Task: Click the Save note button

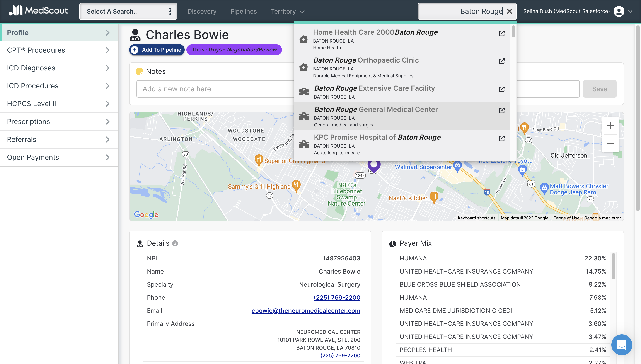Action: (600, 89)
